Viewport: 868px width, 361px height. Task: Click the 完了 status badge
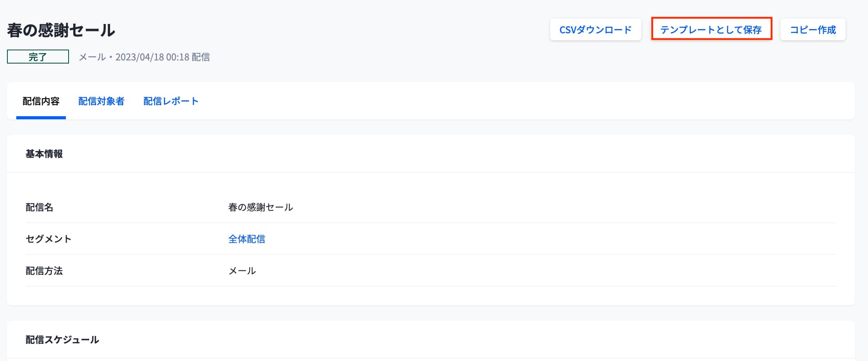pyautogui.click(x=38, y=57)
